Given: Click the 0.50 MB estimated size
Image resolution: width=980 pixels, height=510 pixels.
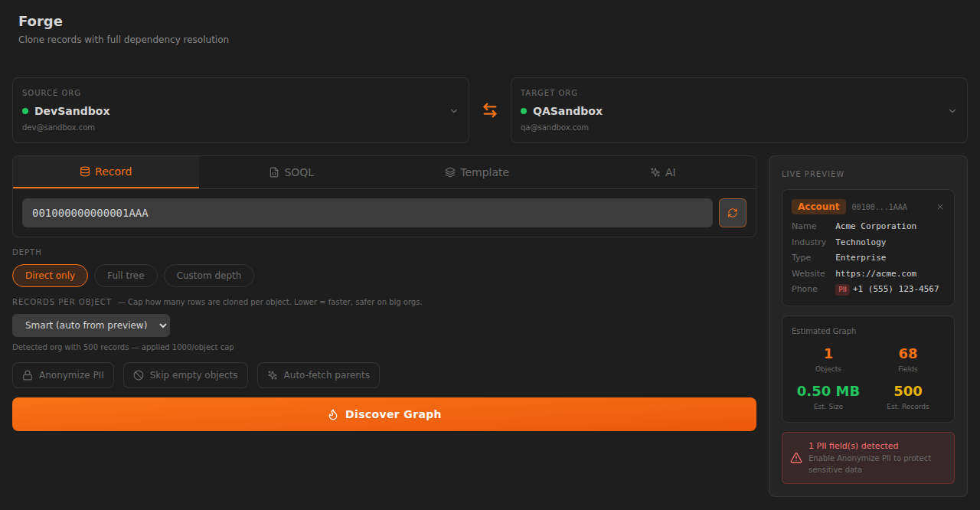Looking at the screenshot, I should coord(828,391).
